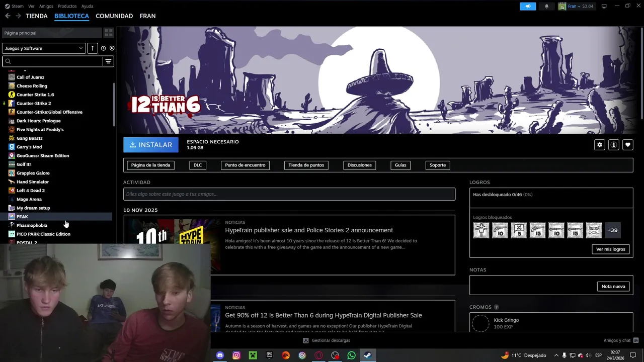Screen dimensions: 644x362
Task: Open the Steam menu
Action: coord(14,7)
